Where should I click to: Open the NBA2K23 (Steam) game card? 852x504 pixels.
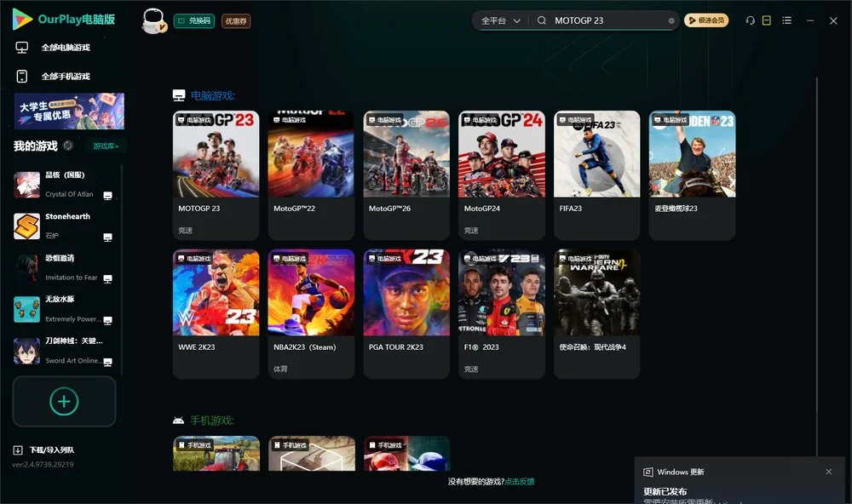311,313
